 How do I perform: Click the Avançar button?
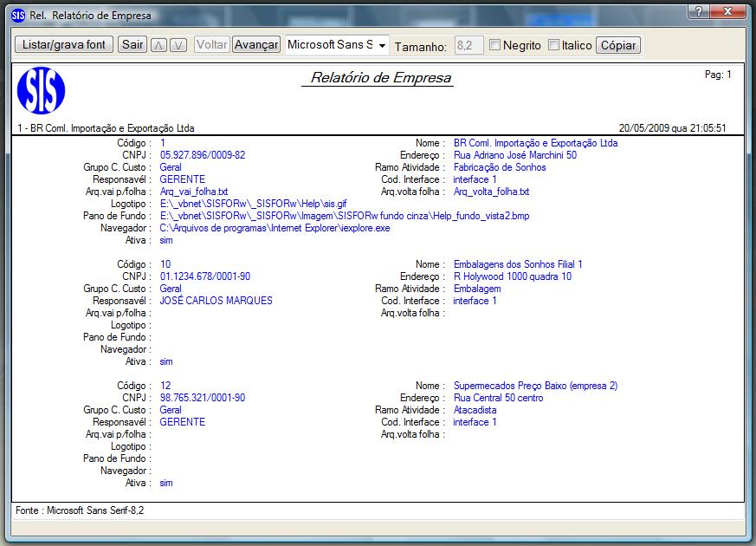coord(256,44)
